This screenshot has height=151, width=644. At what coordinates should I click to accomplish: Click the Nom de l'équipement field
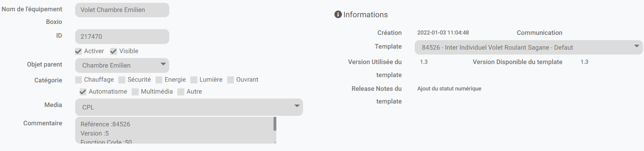[122, 10]
